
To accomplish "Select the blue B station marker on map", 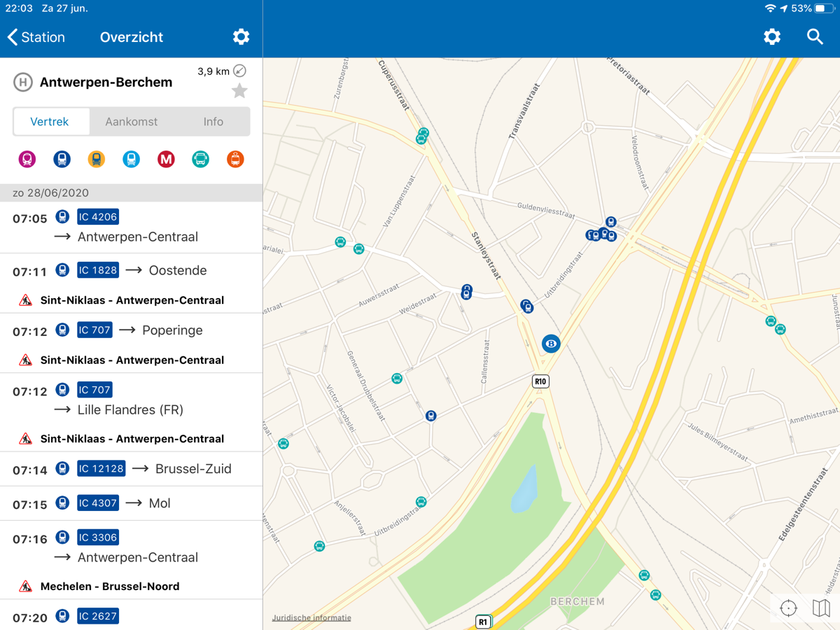I will [551, 344].
